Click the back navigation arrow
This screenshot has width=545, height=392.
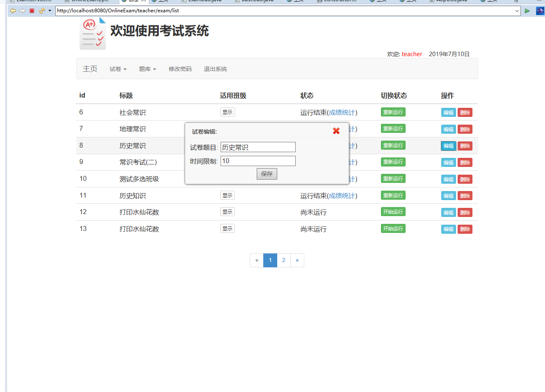[13, 11]
